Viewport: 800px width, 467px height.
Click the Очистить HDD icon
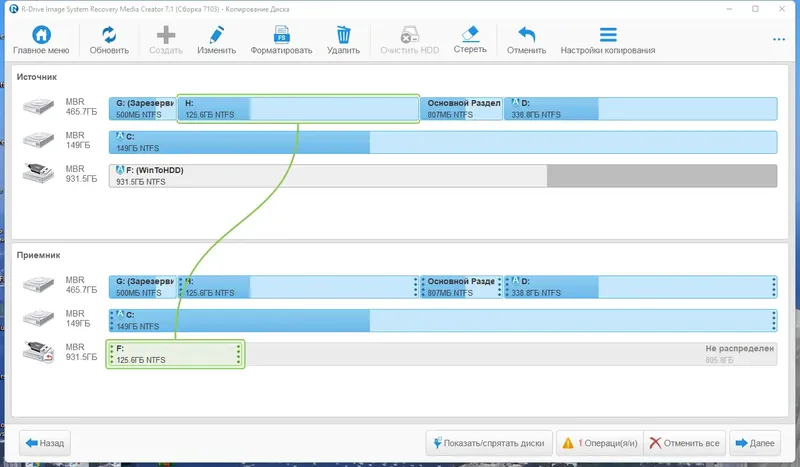tap(409, 35)
